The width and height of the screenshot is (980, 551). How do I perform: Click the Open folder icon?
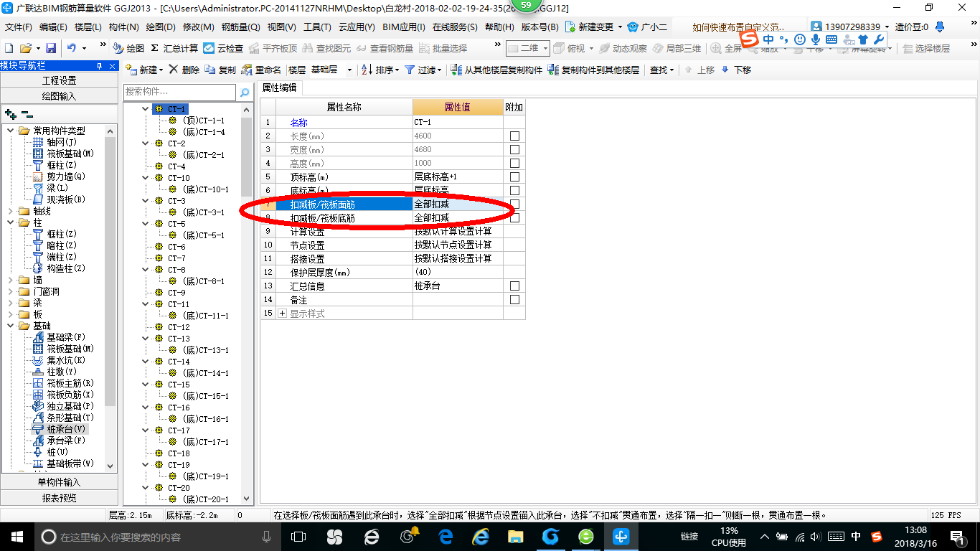pos(25,48)
